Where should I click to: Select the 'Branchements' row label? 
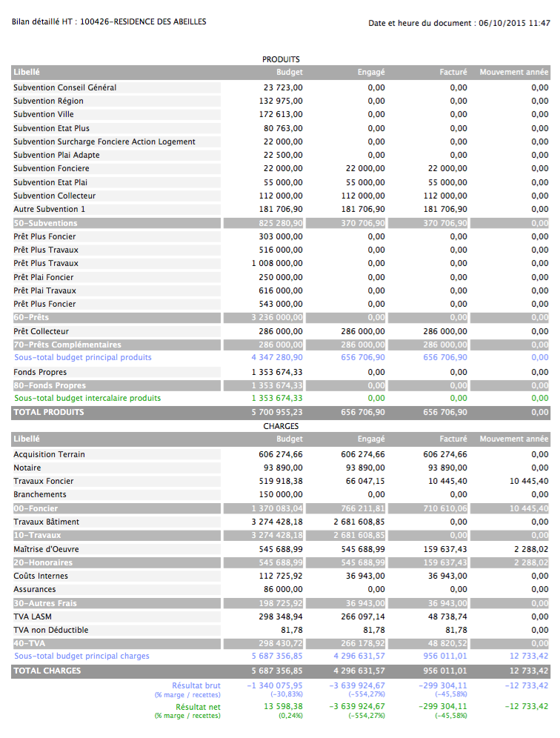(x=40, y=495)
